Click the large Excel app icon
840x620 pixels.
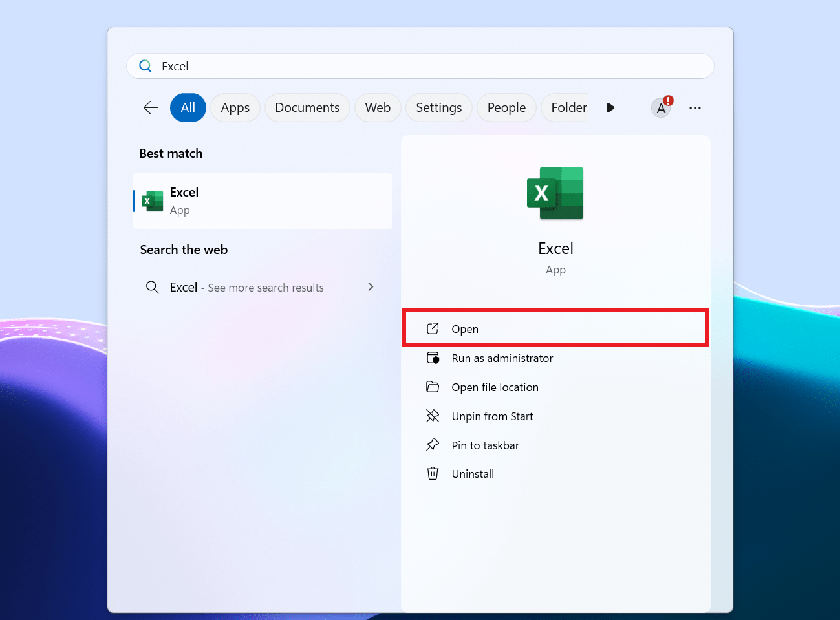pos(555,193)
